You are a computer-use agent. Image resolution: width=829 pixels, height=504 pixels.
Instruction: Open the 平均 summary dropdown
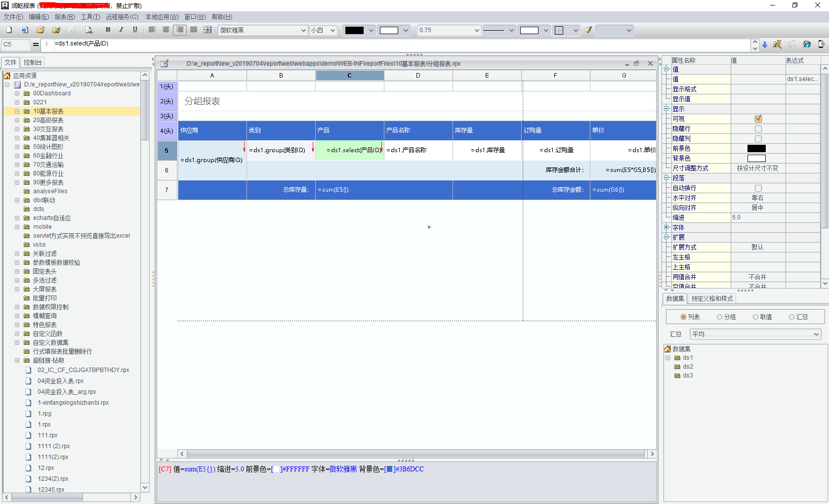816,335
